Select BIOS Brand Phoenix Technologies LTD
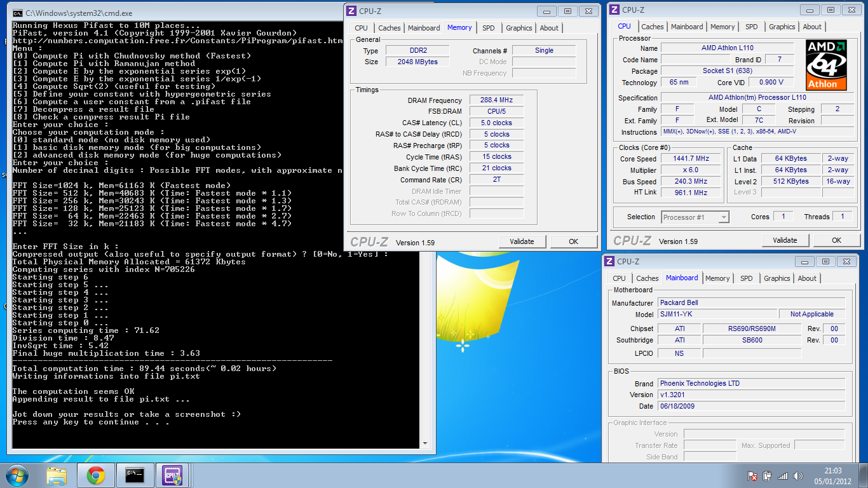The width and height of the screenshot is (868, 488). coord(751,384)
